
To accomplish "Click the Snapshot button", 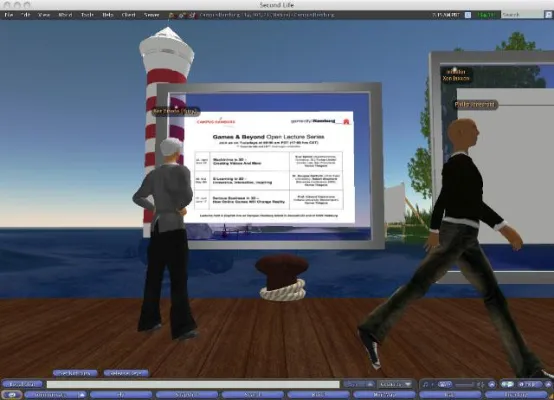I will tap(187, 395).
